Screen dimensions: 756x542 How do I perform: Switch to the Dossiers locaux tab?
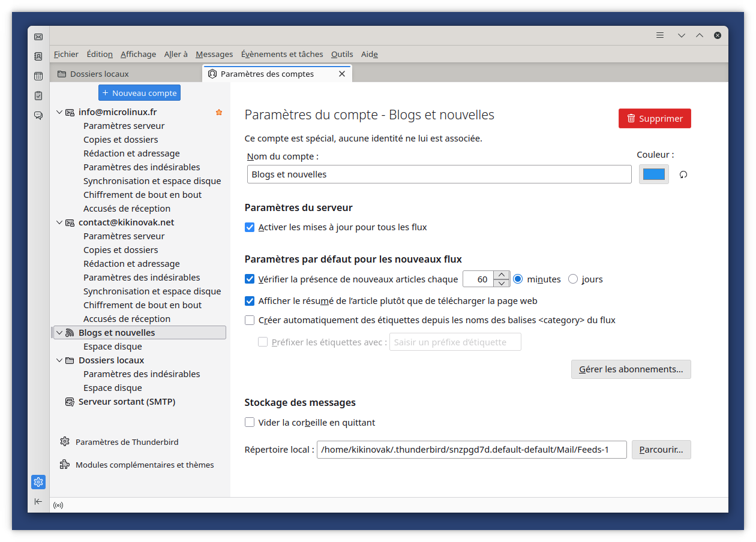100,74
